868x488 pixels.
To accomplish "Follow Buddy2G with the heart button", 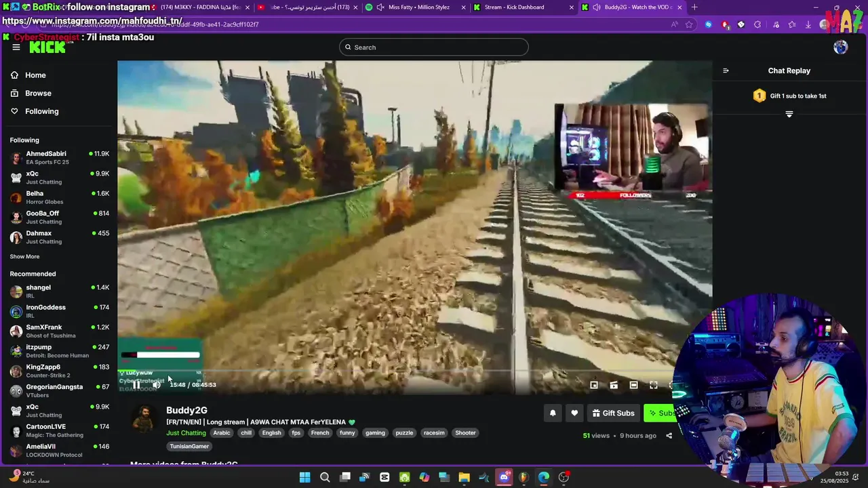I will [x=574, y=413].
